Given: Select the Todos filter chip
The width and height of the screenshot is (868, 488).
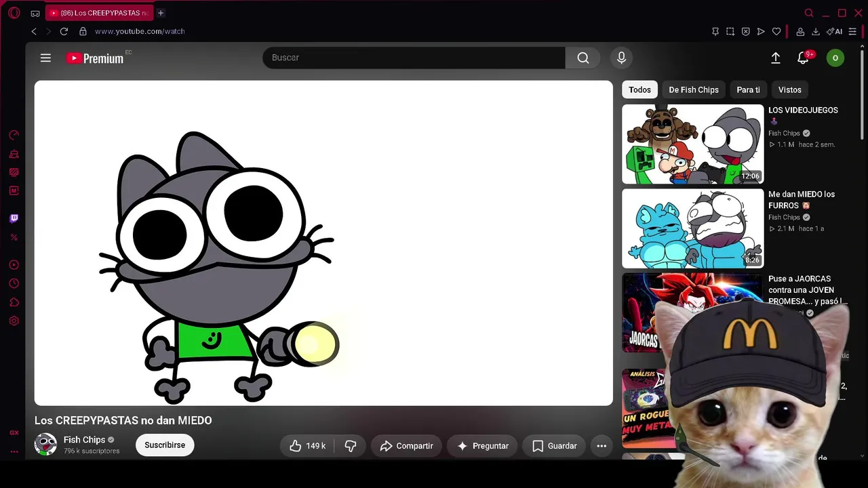Looking at the screenshot, I should [639, 89].
